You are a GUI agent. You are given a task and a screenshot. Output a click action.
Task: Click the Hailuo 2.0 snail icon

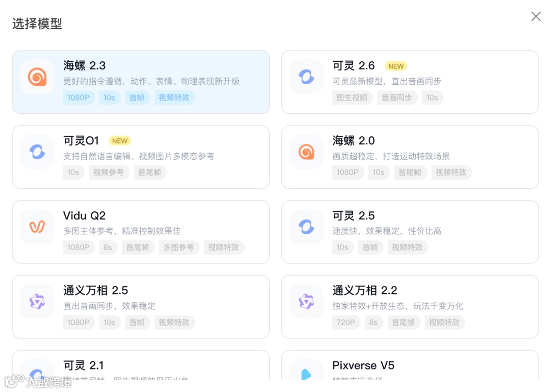(x=307, y=152)
